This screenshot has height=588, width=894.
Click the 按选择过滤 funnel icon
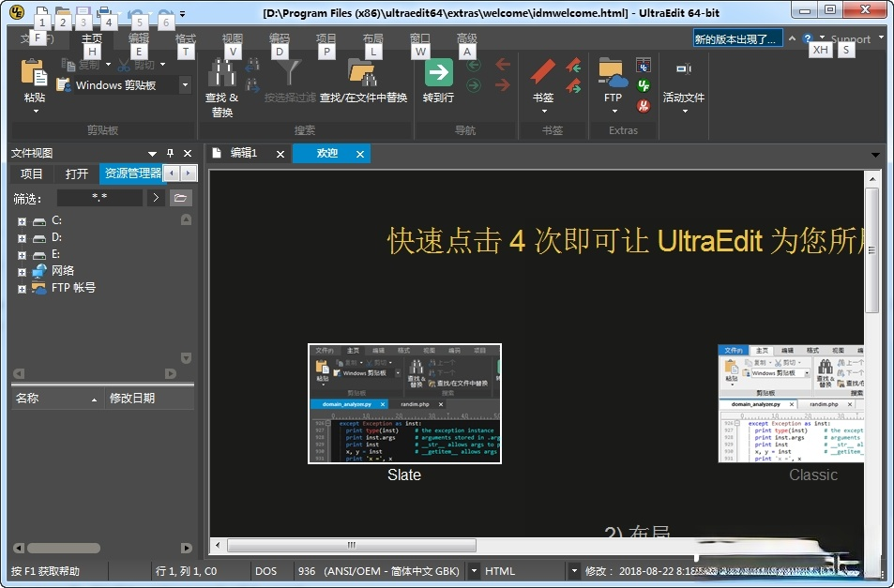[x=290, y=73]
